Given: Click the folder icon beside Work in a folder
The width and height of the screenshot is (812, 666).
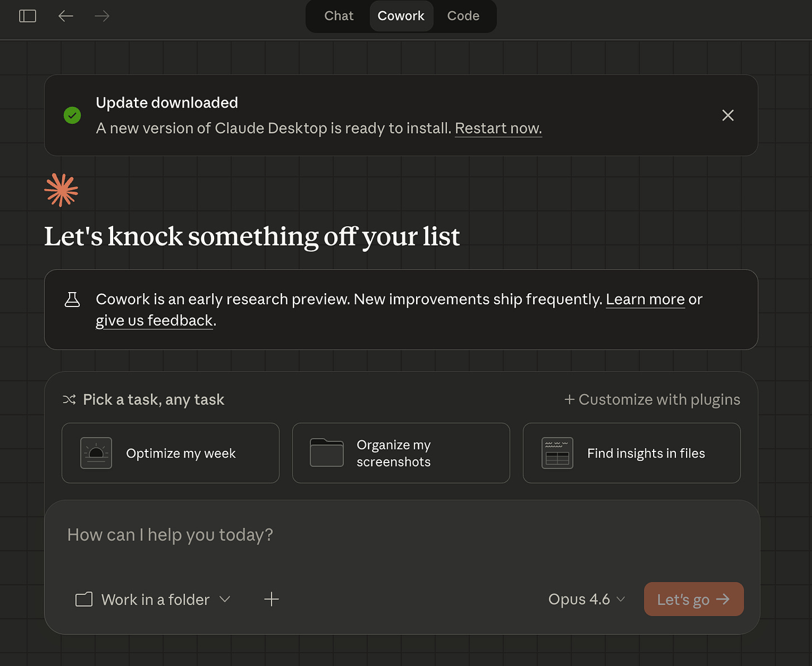Looking at the screenshot, I should [x=84, y=600].
